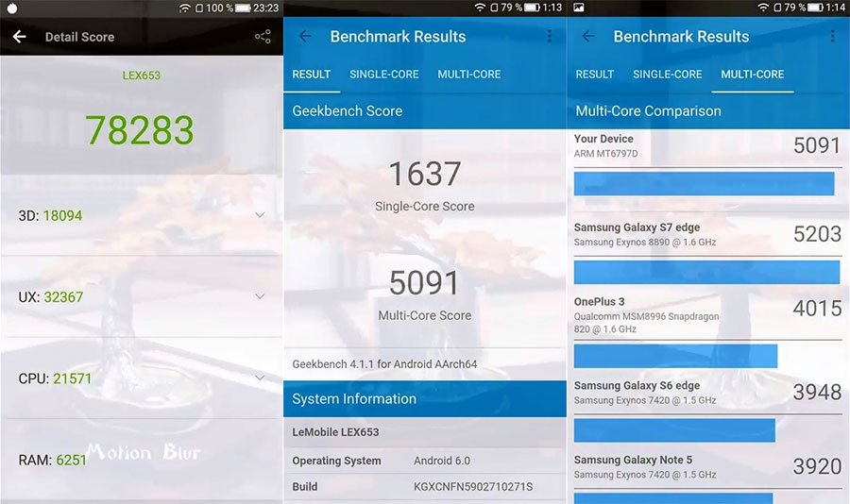Tap OnePlus 3 score bar
The width and height of the screenshot is (850, 504).
click(675, 356)
